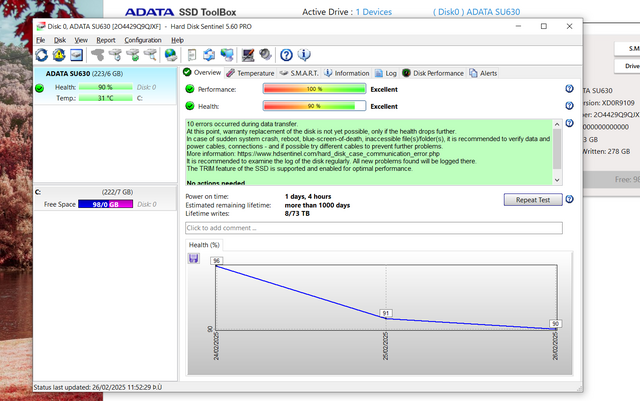Screen dimensions: 640x401
Task: Click the globe icon in the toolbar
Action: tap(171, 54)
